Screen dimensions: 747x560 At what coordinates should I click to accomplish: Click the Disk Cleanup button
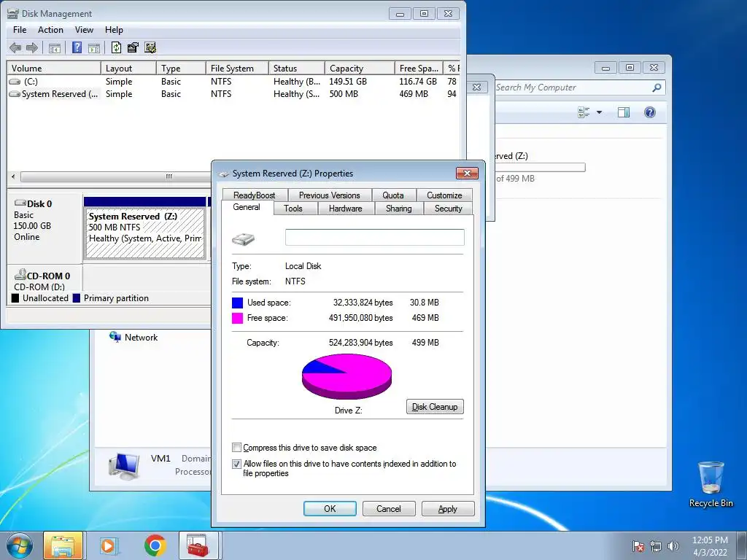tap(435, 407)
